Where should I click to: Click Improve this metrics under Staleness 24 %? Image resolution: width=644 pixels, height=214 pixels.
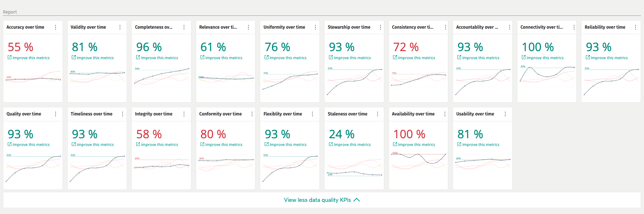coord(352,145)
